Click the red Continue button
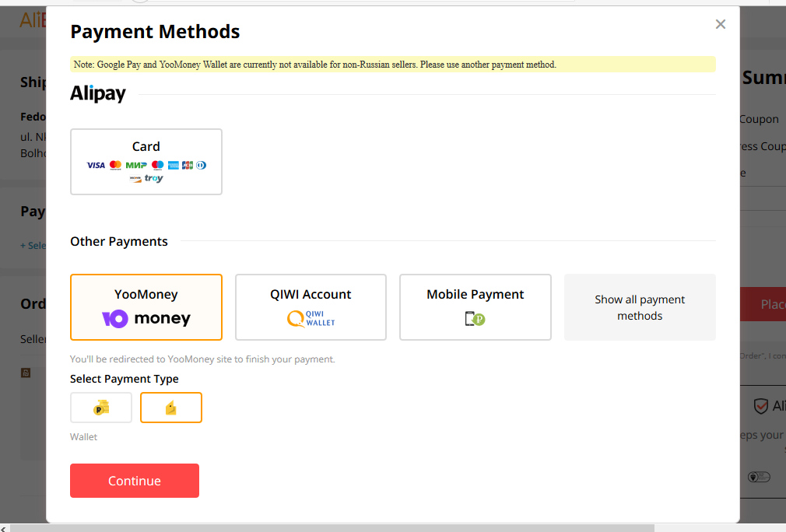 coord(135,481)
